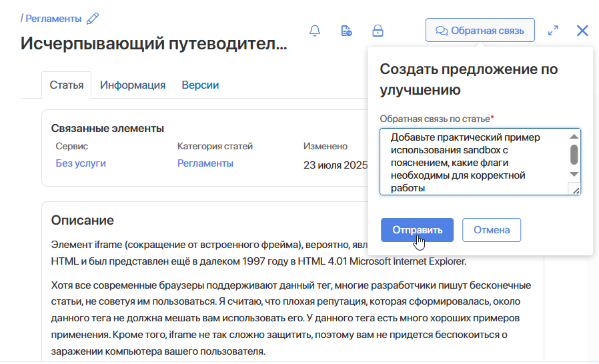This screenshot has width=599, height=364.
Task: Click the pencil edit icon near Регламенты
Action: click(93, 18)
